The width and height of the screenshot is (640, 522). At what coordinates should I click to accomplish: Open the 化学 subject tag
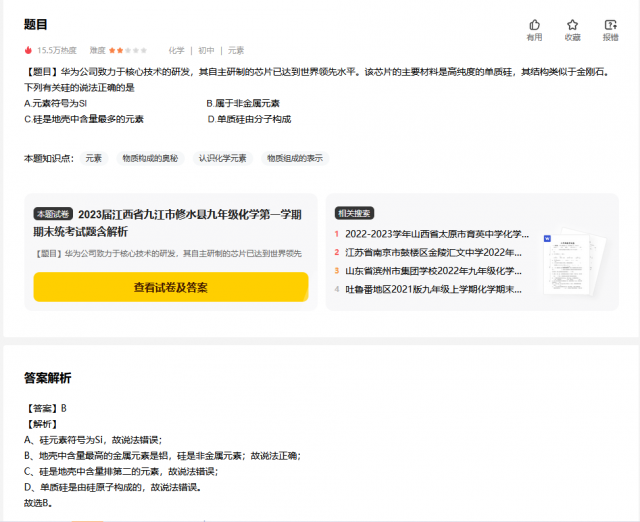tap(176, 51)
